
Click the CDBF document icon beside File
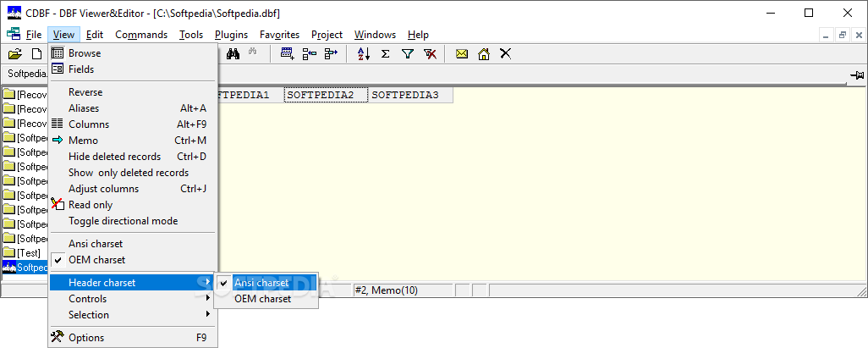click(x=14, y=35)
